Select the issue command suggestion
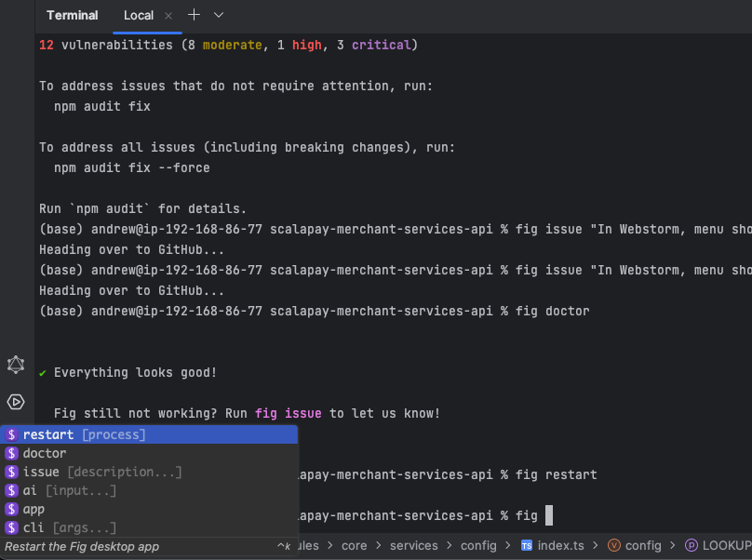752x560 pixels. click(x=41, y=472)
